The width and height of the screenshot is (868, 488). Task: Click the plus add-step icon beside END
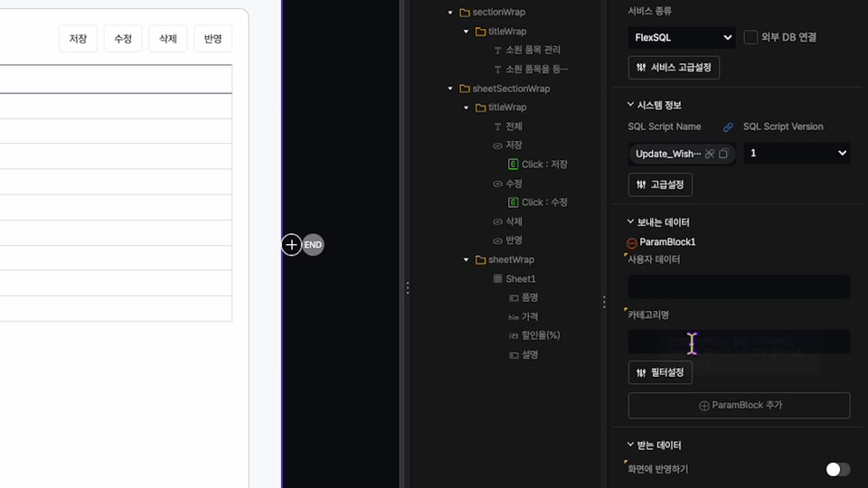[291, 245]
